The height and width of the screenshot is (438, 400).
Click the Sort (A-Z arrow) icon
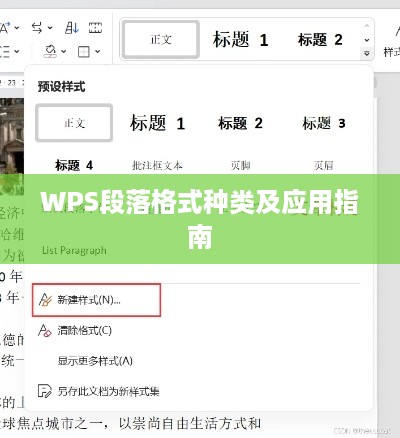(x=72, y=28)
